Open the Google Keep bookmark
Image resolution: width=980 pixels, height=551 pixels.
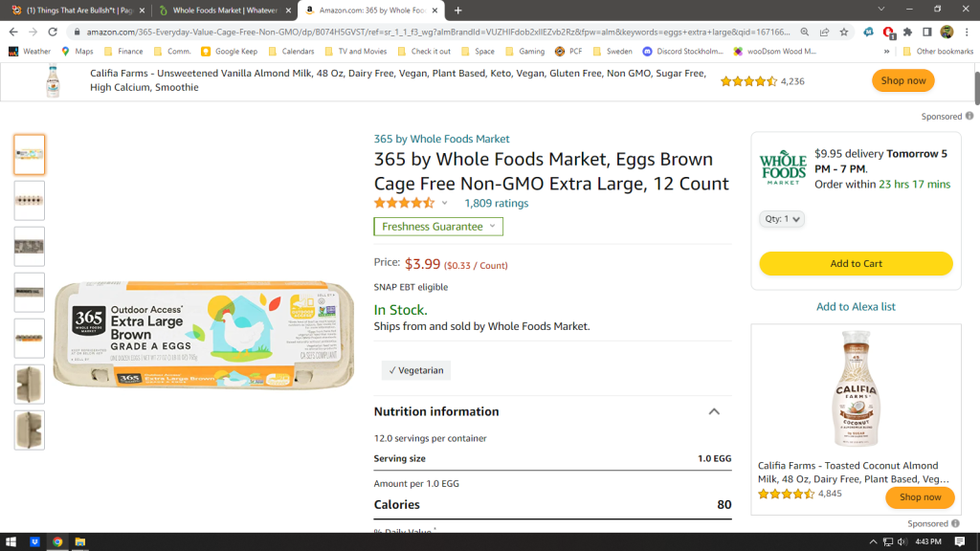229,52
